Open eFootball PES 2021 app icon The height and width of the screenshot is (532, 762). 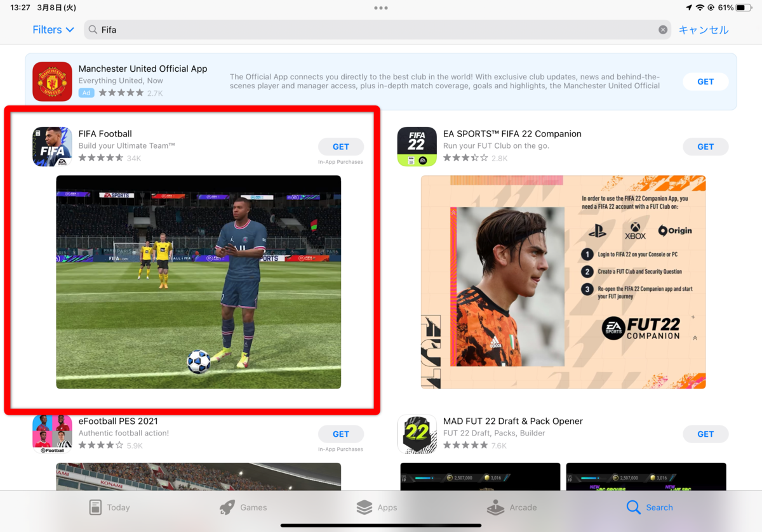[x=52, y=434]
